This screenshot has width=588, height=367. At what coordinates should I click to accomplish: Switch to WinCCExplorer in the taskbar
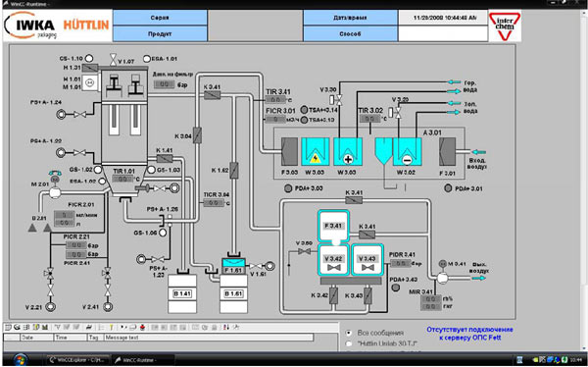click(77, 360)
